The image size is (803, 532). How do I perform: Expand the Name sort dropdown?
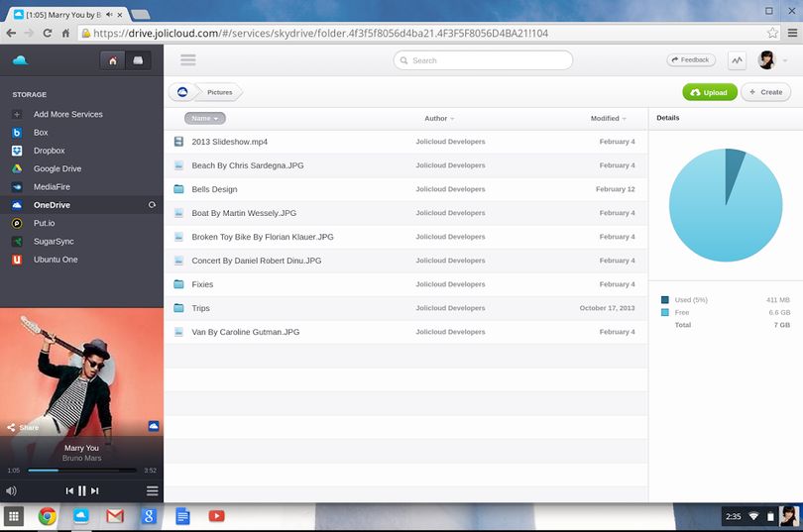(205, 118)
